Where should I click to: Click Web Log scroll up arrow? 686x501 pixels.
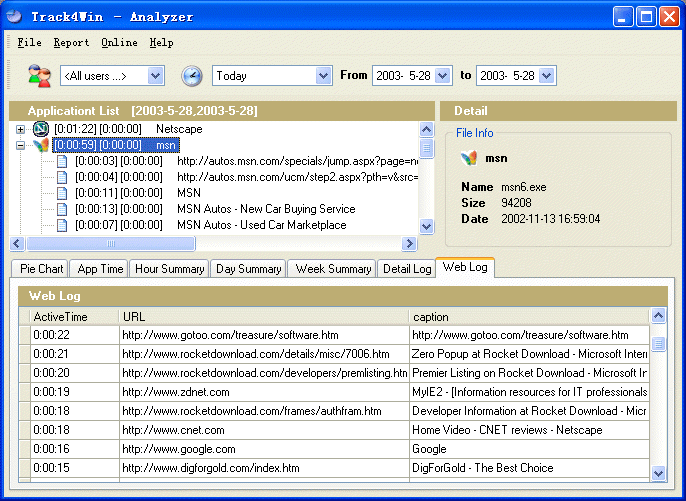[658, 315]
